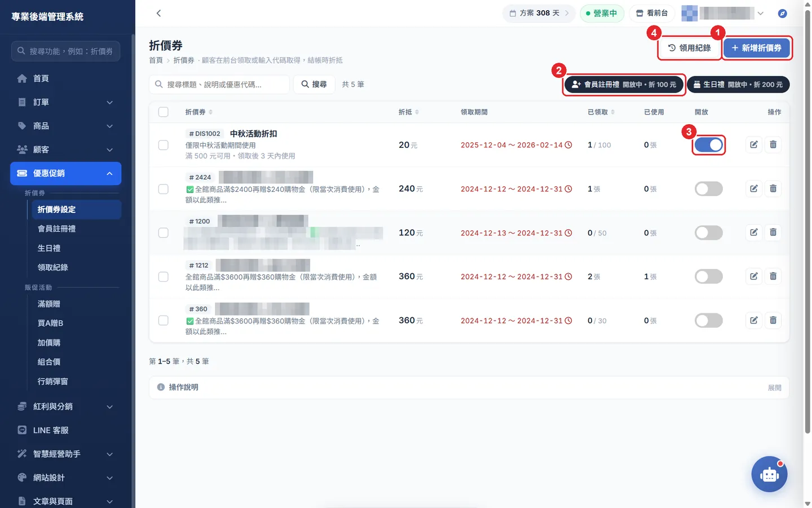Image resolution: width=812 pixels, height=508 pixels.
Task: Click the sidebar 搜尋功能 search field
Action: tap(65, 51)
